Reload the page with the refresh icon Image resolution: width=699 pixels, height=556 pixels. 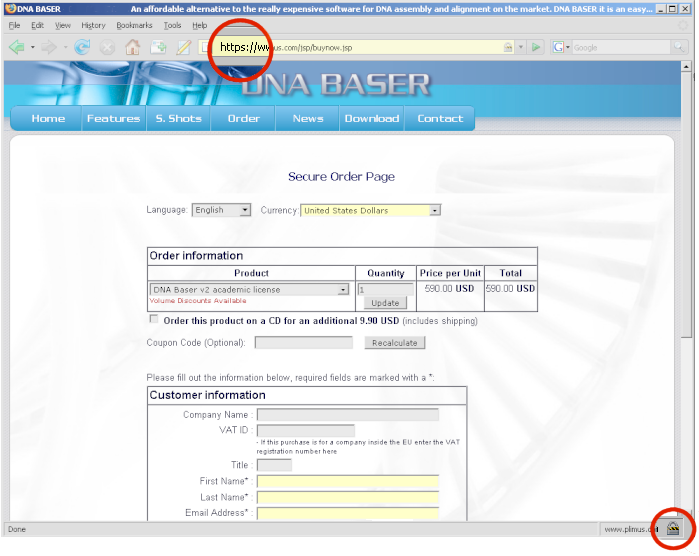pos(82,47)
